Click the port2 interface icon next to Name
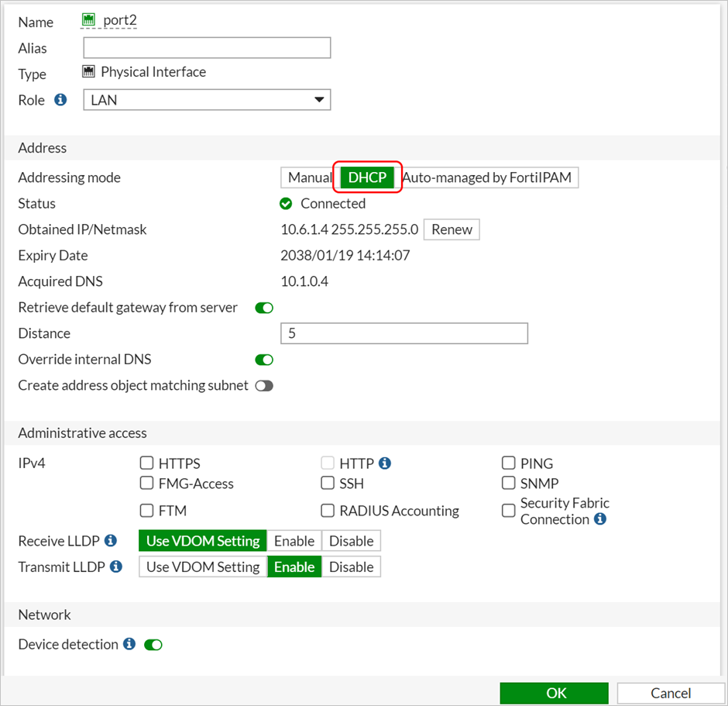Image resolution: width=728 pixels, height=706 pixels. point(88,19)
